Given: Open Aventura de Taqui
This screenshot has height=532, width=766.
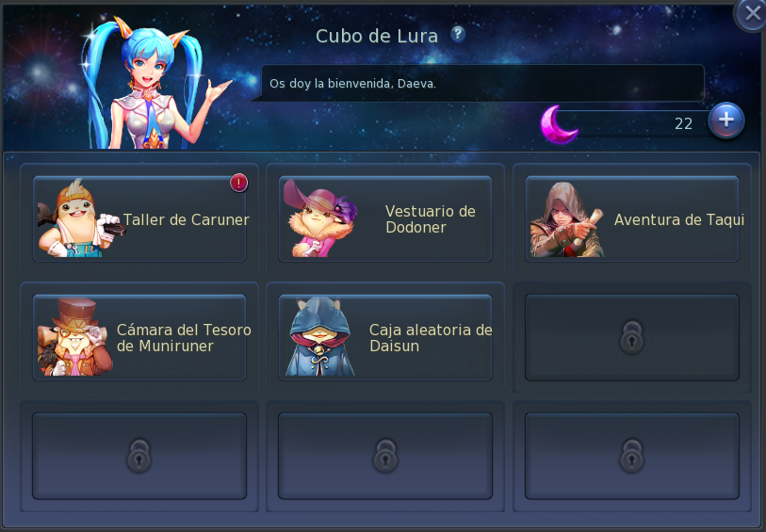Looking at the screenshot, I should [632, 219].
